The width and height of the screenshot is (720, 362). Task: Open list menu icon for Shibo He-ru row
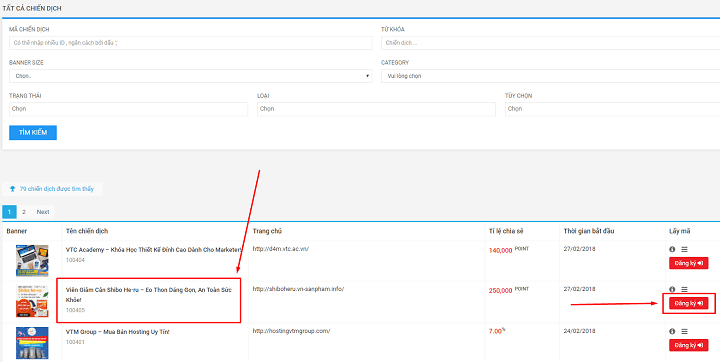pyautogui.click(x=684, y=289)
